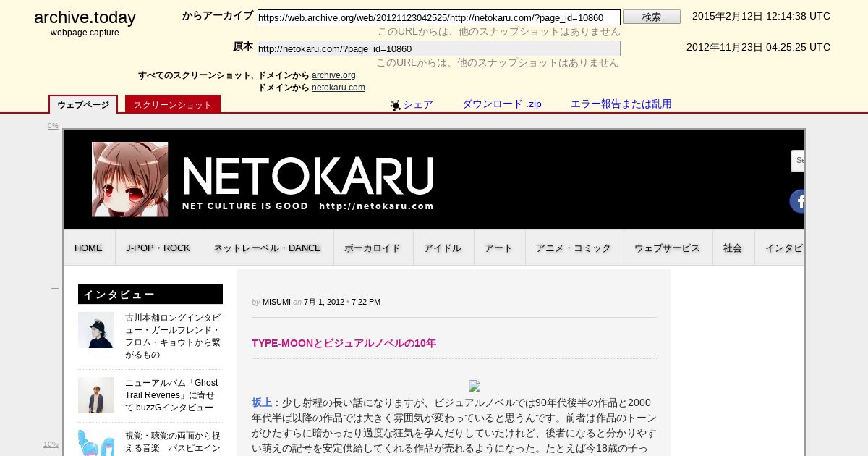Click the インタビュー sidebar section header
This screenshot has height=456, width=868.
[150, 294]
